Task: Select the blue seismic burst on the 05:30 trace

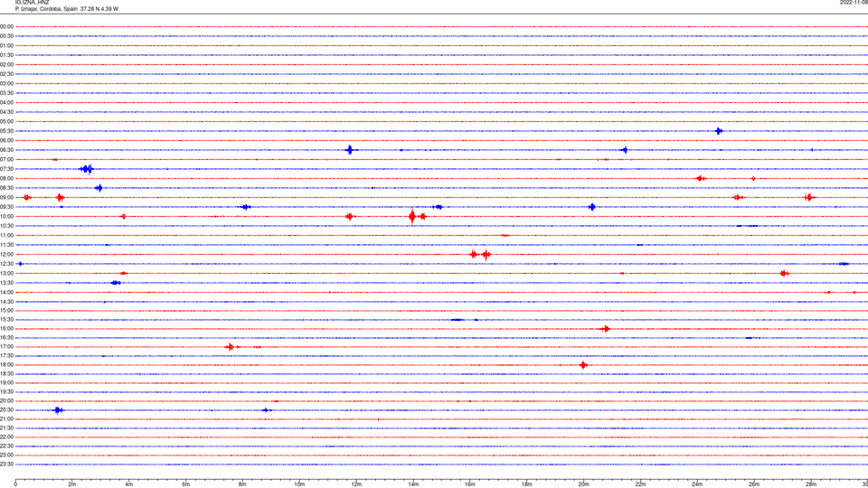Action: point(719,131)
